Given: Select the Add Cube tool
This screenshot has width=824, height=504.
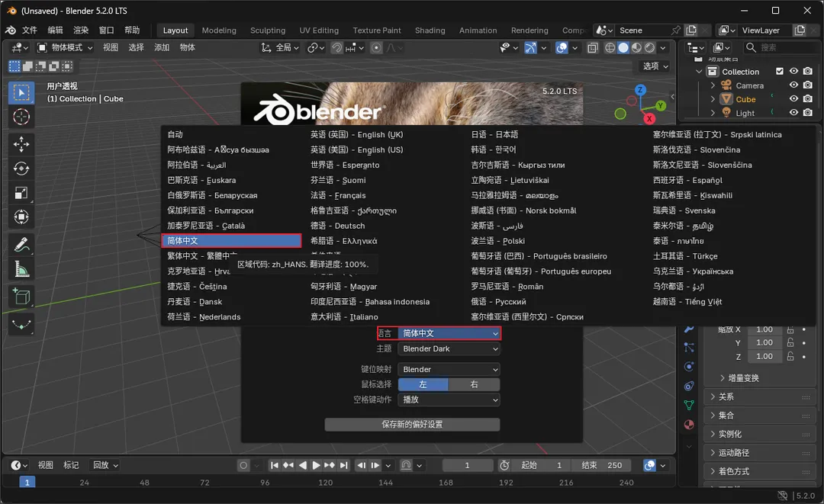Looking at the screenshot, I should click(x=21, y=297).
